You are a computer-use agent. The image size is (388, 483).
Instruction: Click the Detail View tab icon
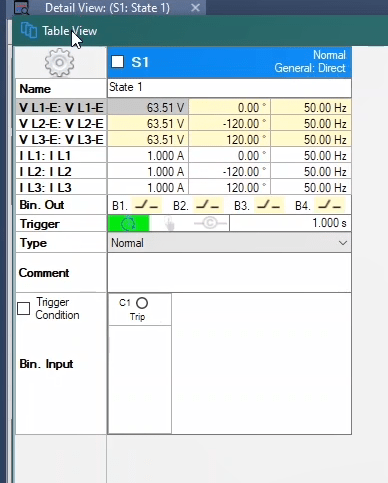21,7
